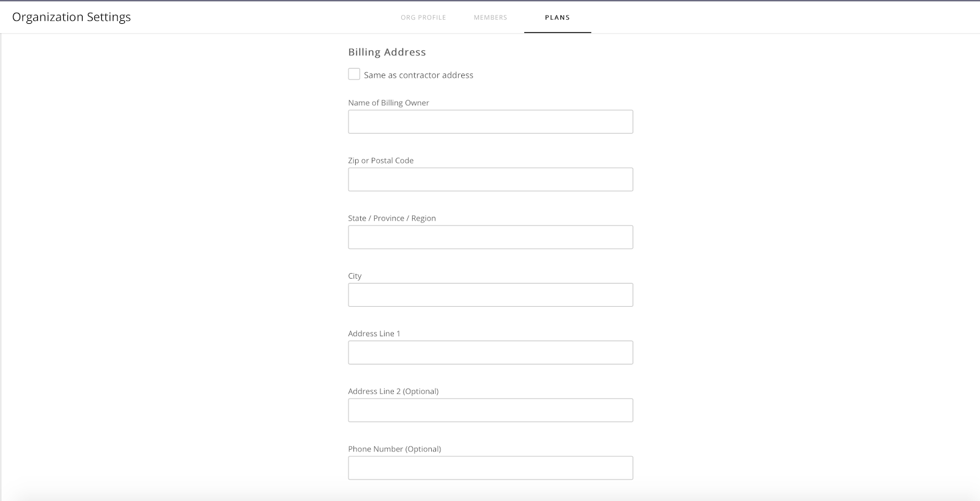
Task: Click the 'Same as contractor address' label text
Action: pos(418,75)
